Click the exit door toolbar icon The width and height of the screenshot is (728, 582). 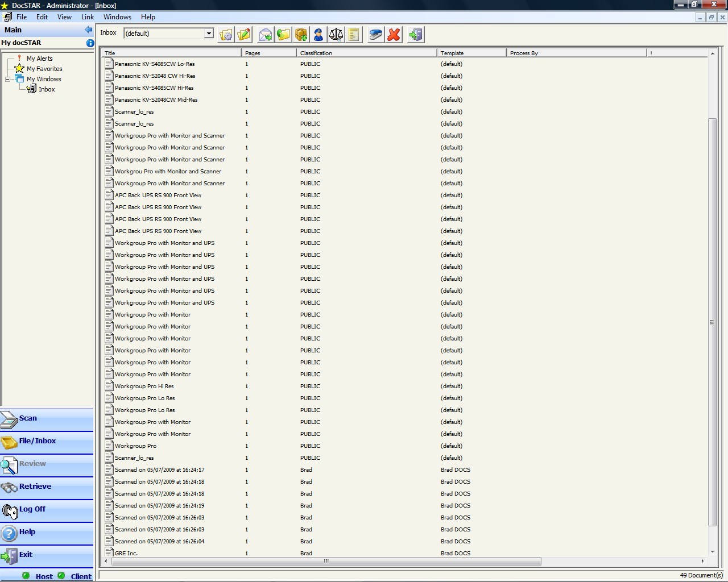(416, 35)
